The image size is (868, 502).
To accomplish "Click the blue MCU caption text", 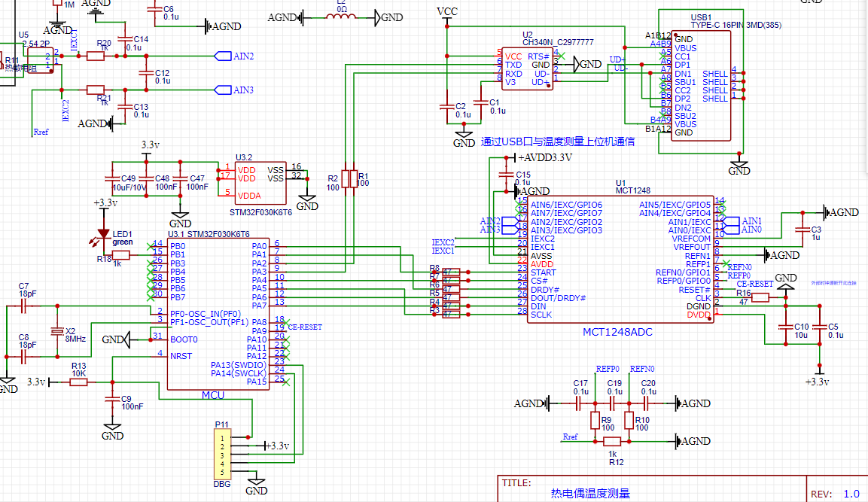I will pos(212,395).
